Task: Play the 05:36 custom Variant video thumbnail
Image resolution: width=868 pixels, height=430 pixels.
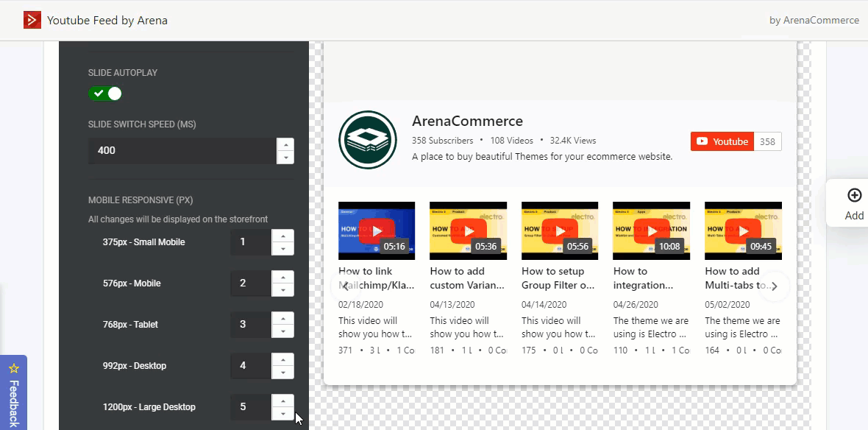Action: coord(469,230)
